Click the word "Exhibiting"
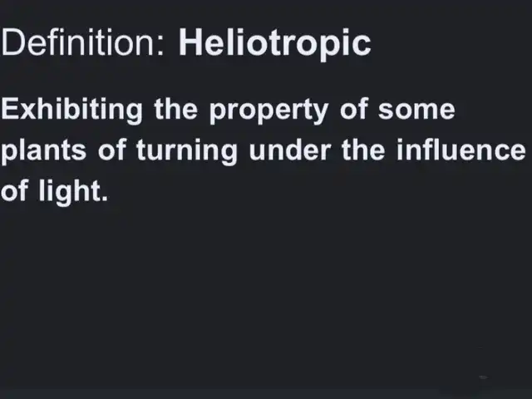532x399 pixels. pyautogui.click(x=71, y=111)
